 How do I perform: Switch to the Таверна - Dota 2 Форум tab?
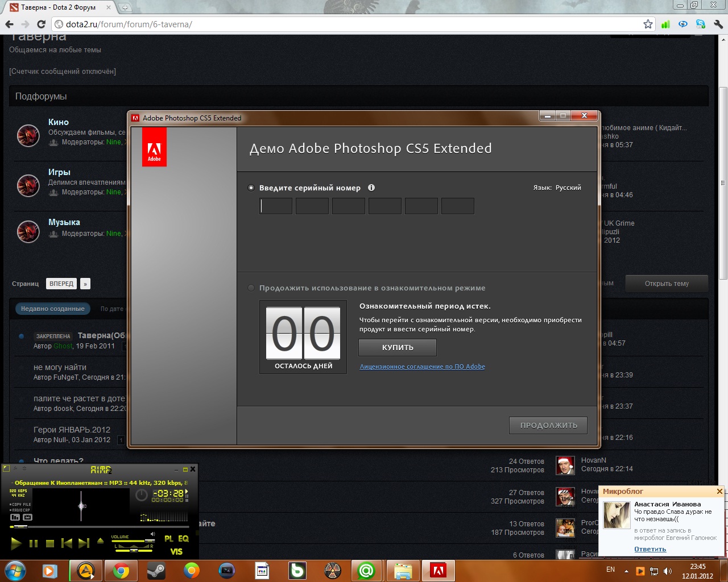coord(59,7)
